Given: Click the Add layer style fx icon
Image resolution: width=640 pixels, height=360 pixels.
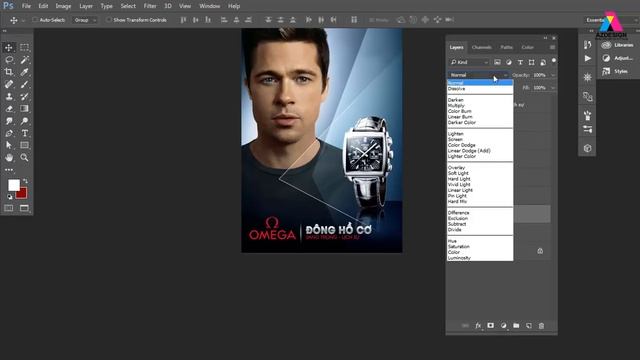Looking at the screenshot, I should pyautogui.click(x=478, y=326).
